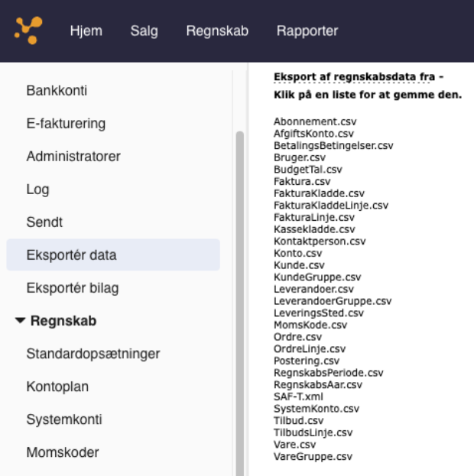Screen dimensions: 474x476
Task: Open the Eksportér bilag page
Action: click(x=73, y=288)
